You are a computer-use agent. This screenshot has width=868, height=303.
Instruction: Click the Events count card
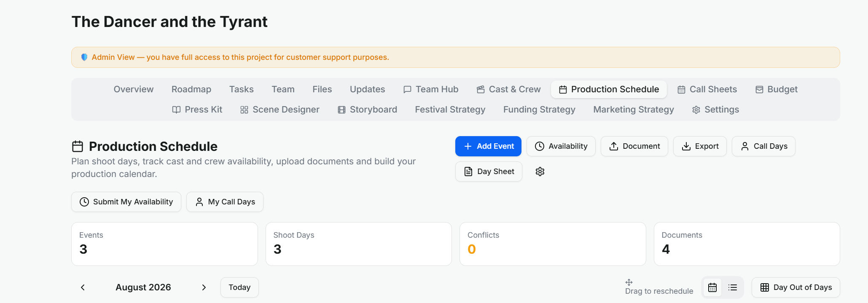tap(164, 244)
